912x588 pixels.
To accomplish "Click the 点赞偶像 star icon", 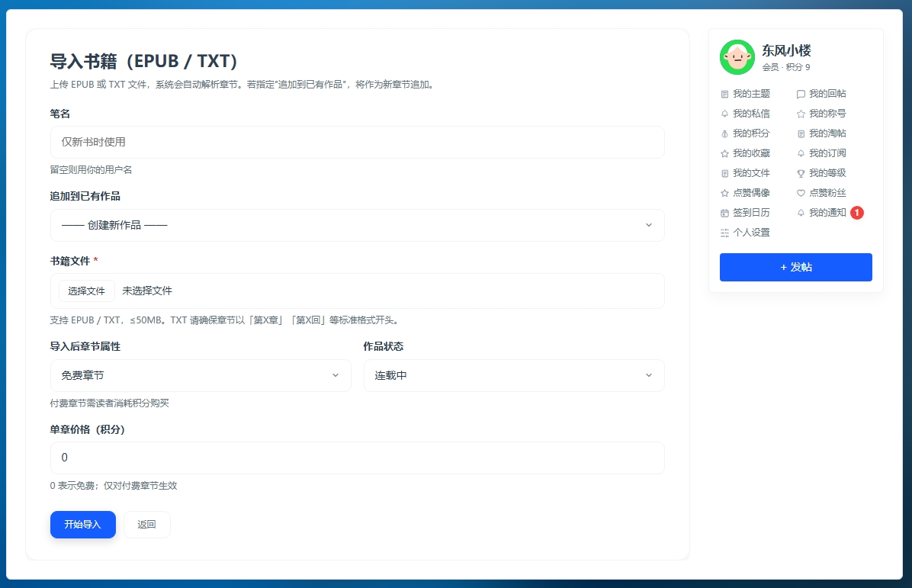I will (724, 193).
